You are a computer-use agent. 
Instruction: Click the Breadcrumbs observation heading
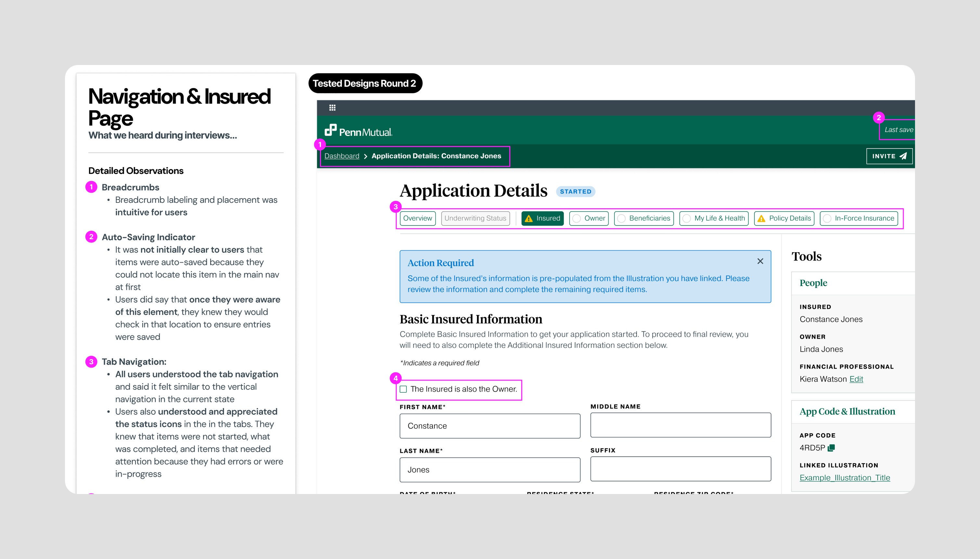point(130,187)
